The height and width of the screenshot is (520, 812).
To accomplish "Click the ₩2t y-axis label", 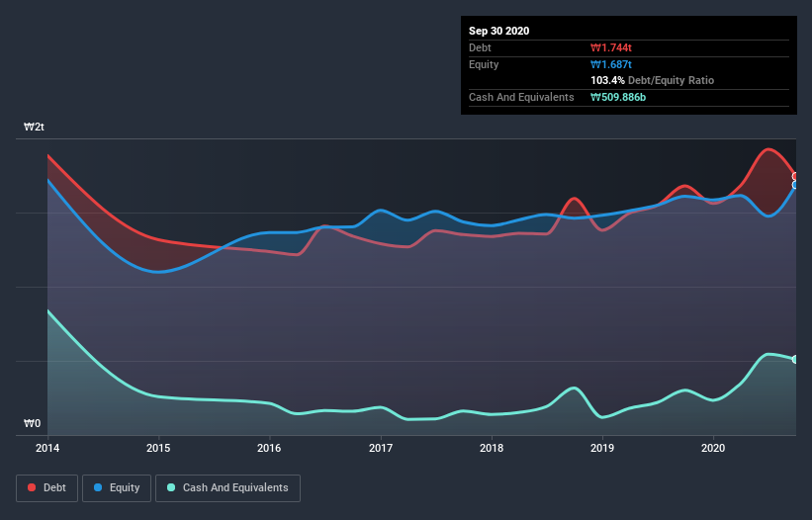I will point(35,127).
